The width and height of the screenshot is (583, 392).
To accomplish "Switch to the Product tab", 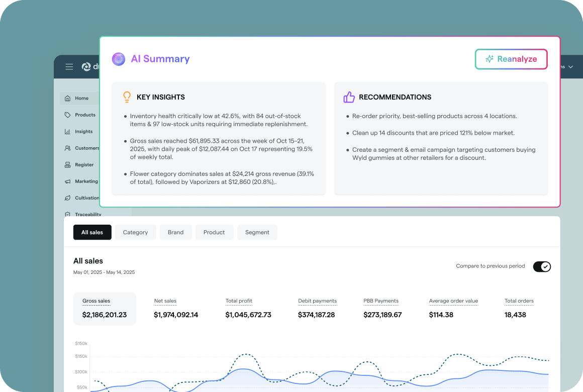I will 214,232.
